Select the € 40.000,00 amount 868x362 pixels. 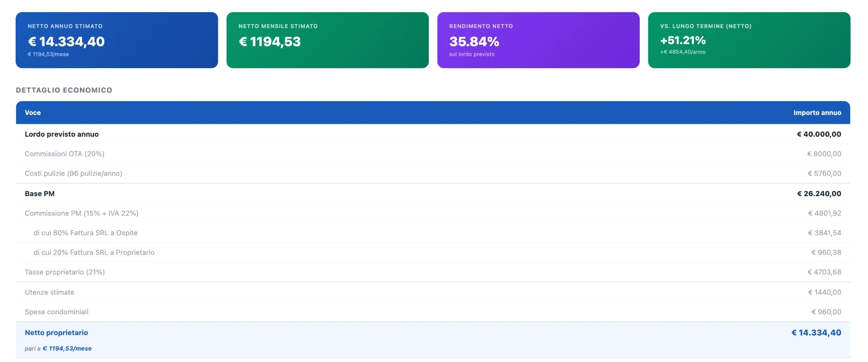819,134
